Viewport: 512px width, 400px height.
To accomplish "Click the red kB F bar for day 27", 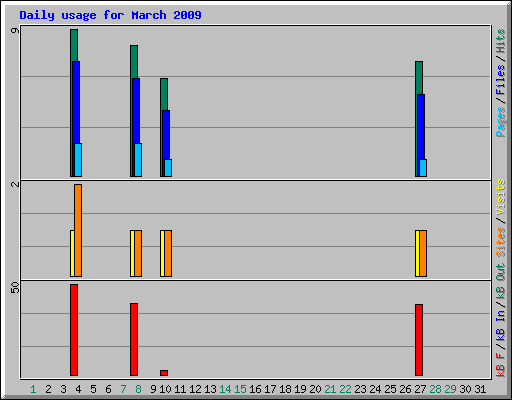I will tap(419, 340).
